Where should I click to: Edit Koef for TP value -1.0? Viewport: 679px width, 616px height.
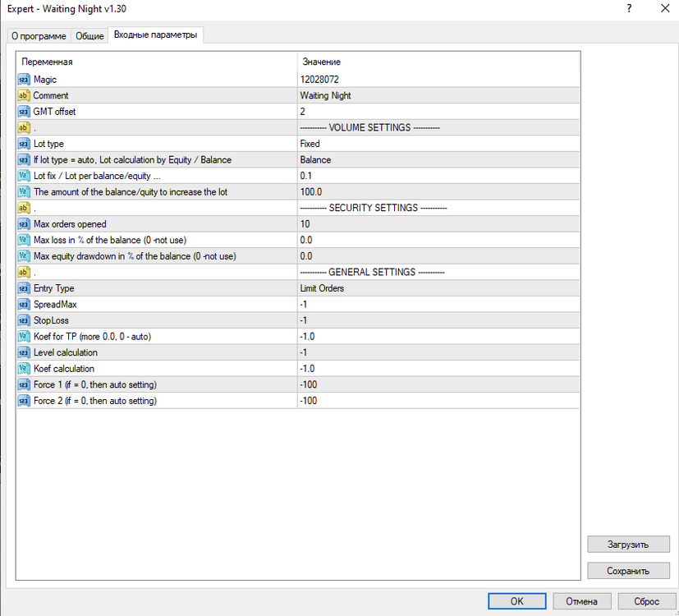click(438, 337)
